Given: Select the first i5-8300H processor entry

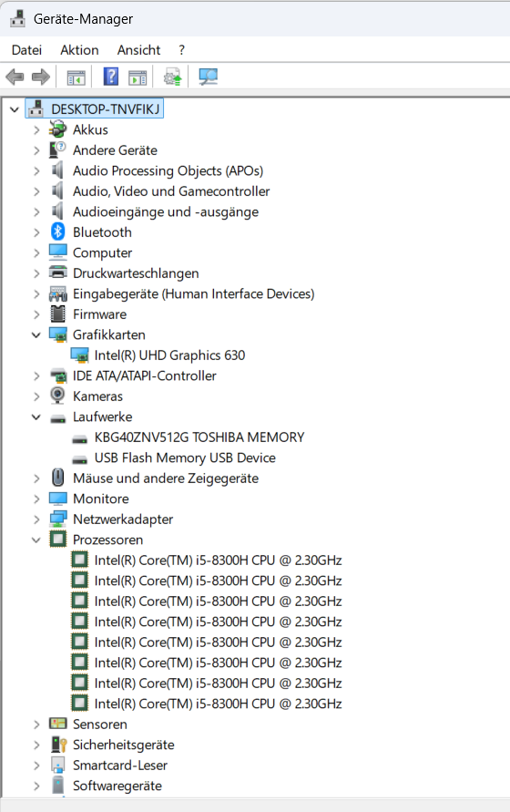Looking at the screenshot, I should [218, 560].
